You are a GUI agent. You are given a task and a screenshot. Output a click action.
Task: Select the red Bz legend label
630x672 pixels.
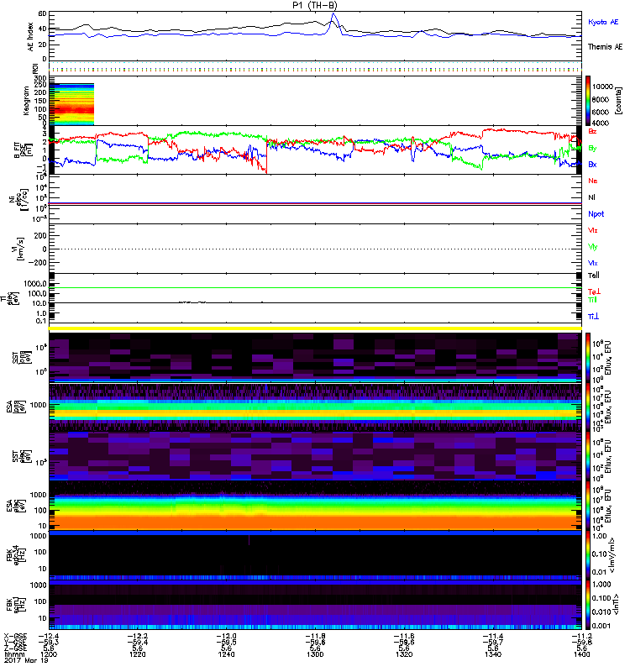pyautogui.click(x=593, y=132)
